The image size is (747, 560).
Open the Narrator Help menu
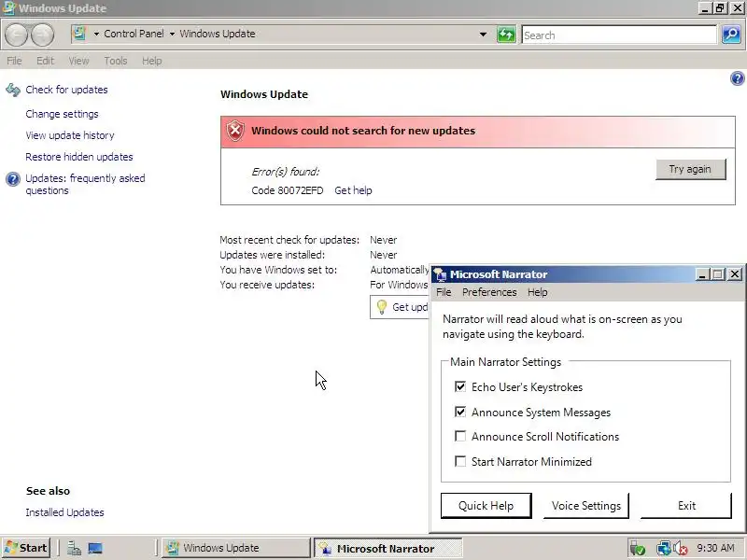[538, 292]
